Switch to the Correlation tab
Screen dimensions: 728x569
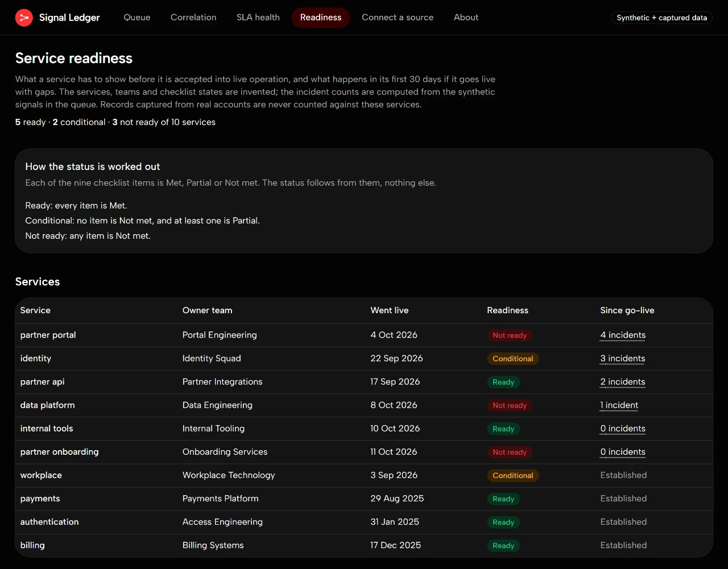tap(193, 18)
